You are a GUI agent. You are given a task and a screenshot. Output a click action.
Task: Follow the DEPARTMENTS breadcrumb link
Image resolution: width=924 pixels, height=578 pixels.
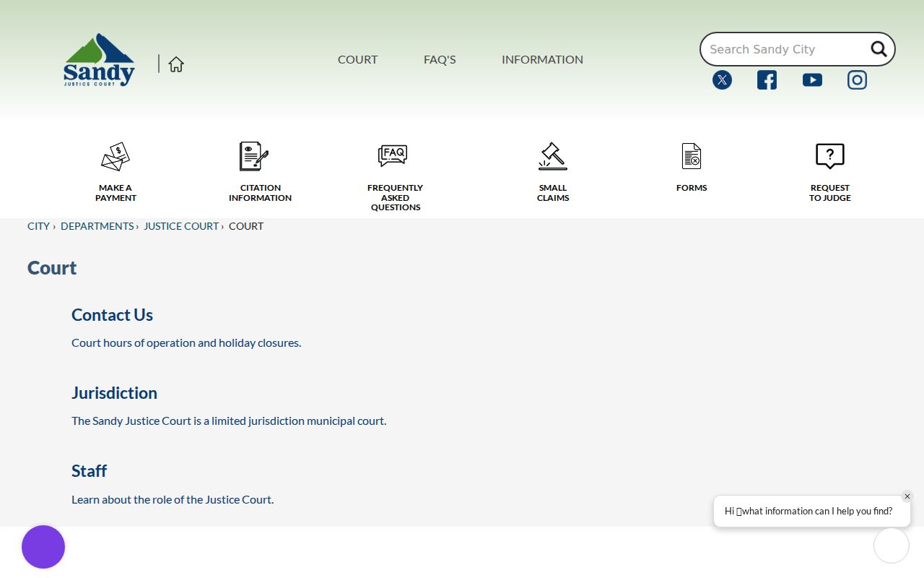[97, 226]
